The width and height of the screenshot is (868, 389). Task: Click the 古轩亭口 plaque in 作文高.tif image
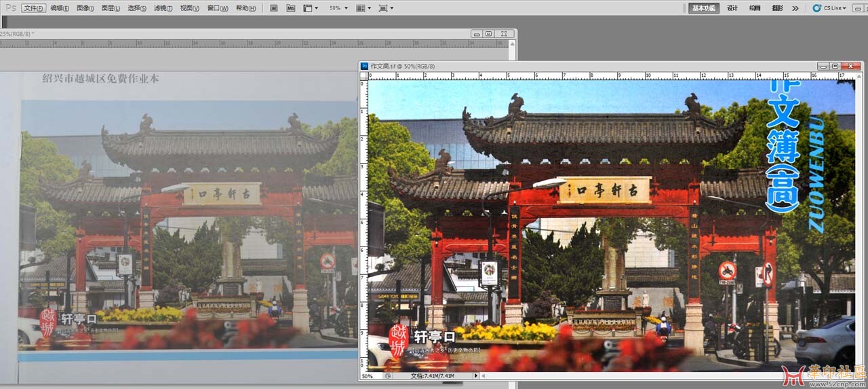tap(604, 190)
